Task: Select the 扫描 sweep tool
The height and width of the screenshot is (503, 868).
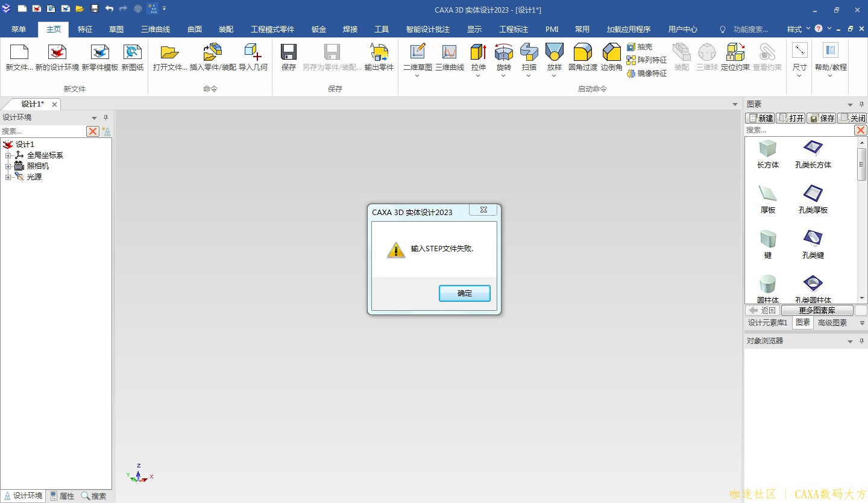Action: 529,58
